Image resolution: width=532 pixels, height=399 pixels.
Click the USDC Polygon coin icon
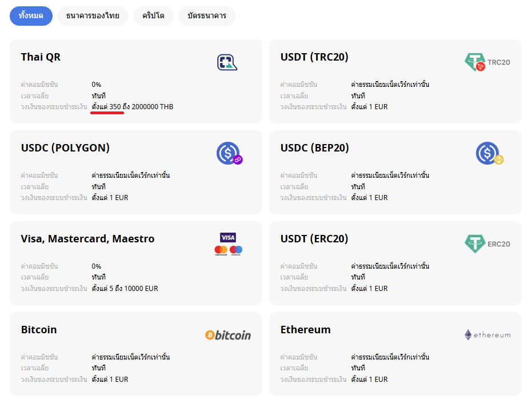coord(229,153)
